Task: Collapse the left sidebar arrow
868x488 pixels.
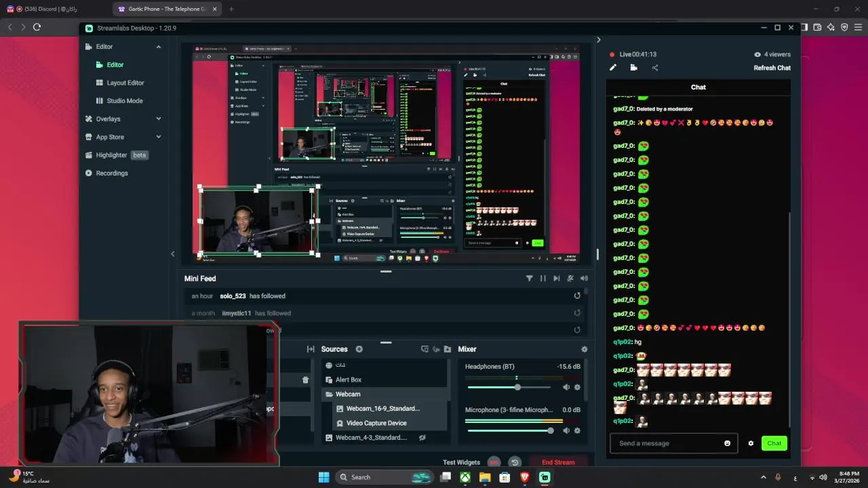Action: coord(172,253)
